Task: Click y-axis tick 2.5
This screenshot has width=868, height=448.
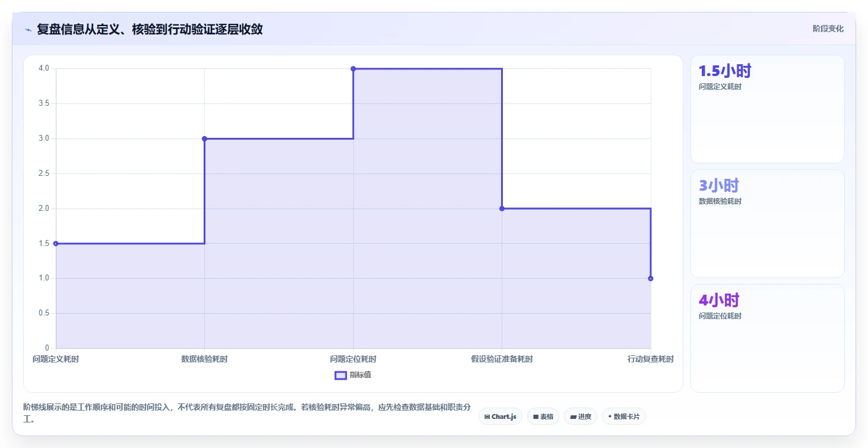Action: (44, 173)
